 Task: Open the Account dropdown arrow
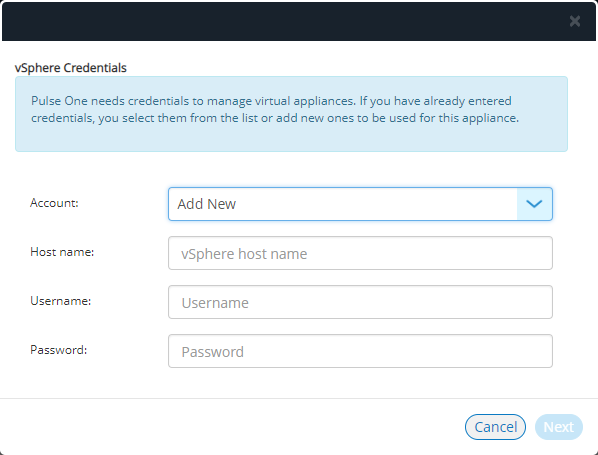534,204
